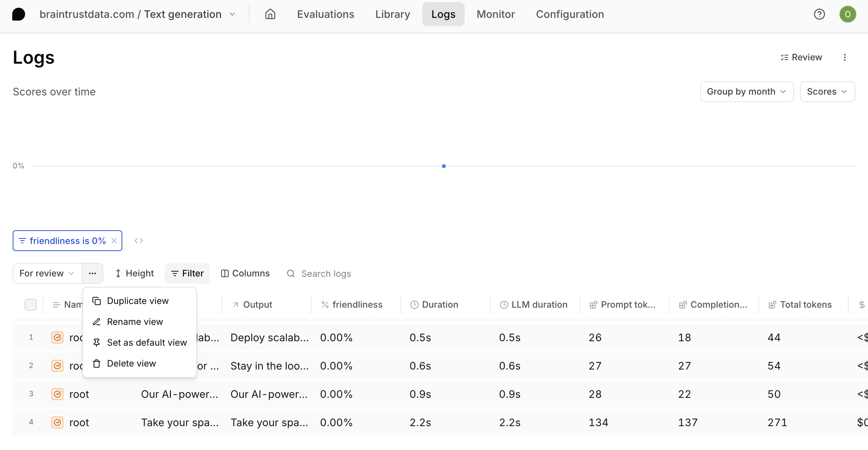The width and height of the screenshot is (868, 450).
Task: Expand the For review view selector
Action: (x=47, y=273)
